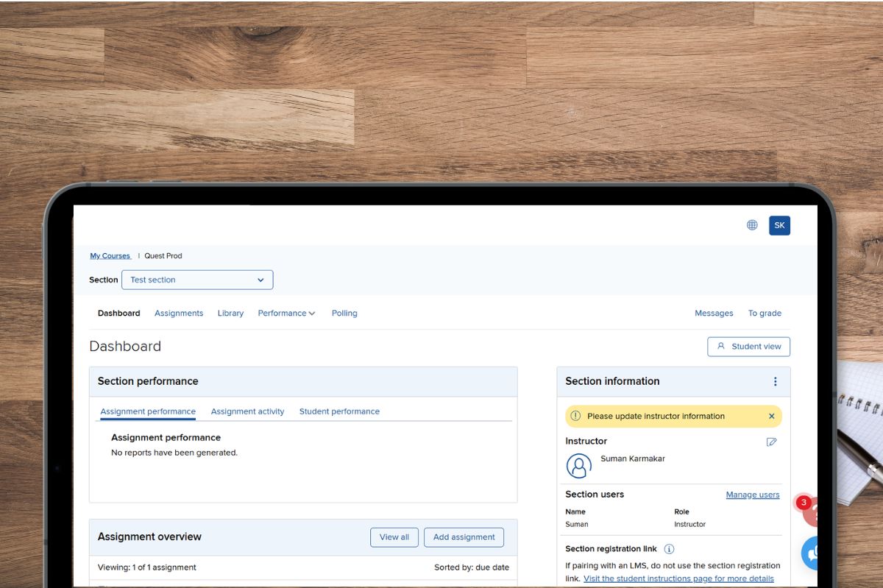
Task: Open the Test section dropdown
Action: 197,280
